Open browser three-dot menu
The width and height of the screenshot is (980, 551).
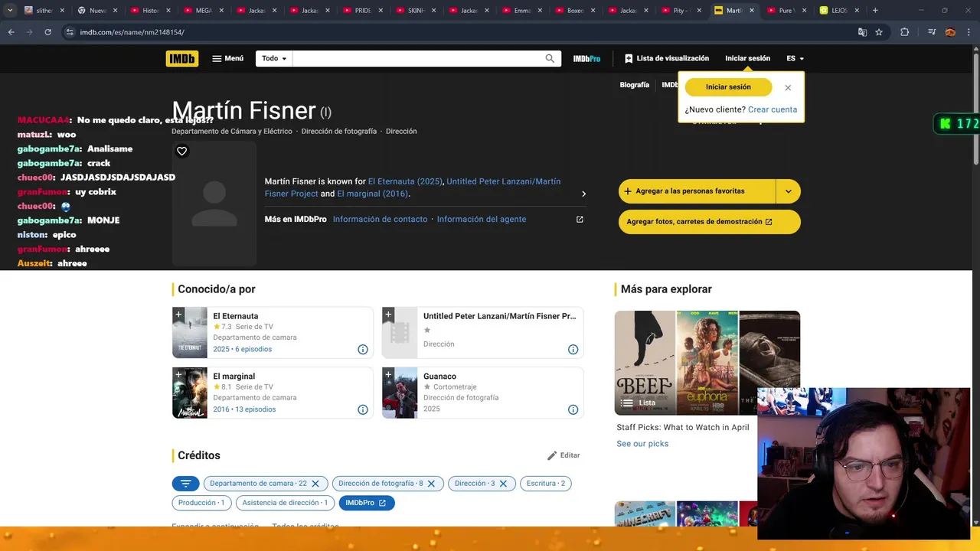point(969,32)
